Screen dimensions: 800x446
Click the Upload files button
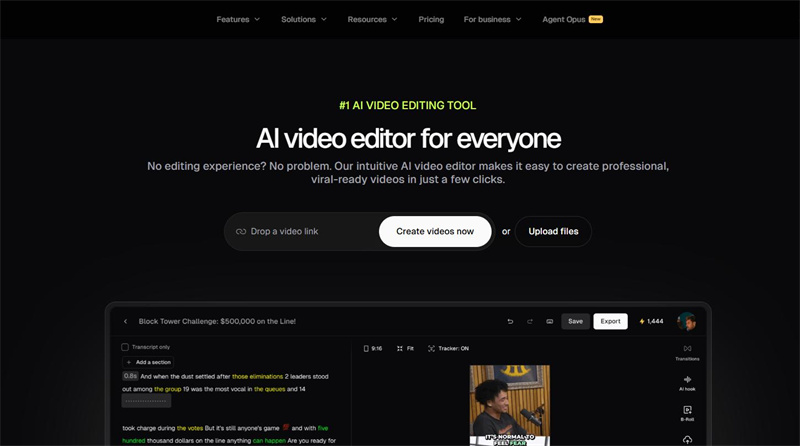(x=553, y=231)
